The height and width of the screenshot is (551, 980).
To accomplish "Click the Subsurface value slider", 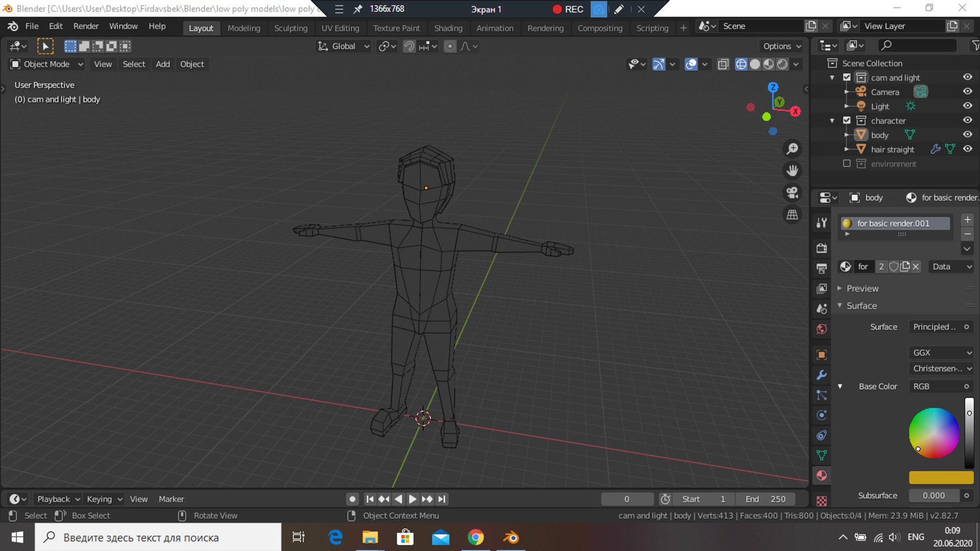I will (x=934, y=495).
